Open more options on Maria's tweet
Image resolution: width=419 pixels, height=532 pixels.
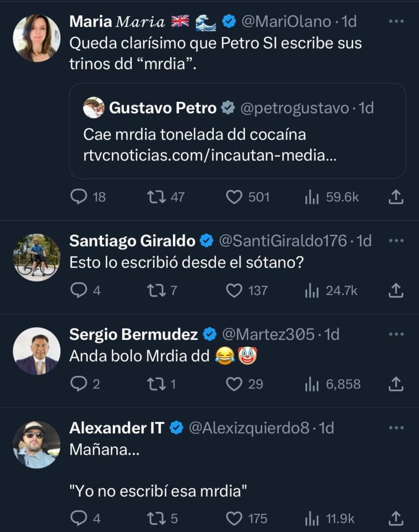click(396, 21)
